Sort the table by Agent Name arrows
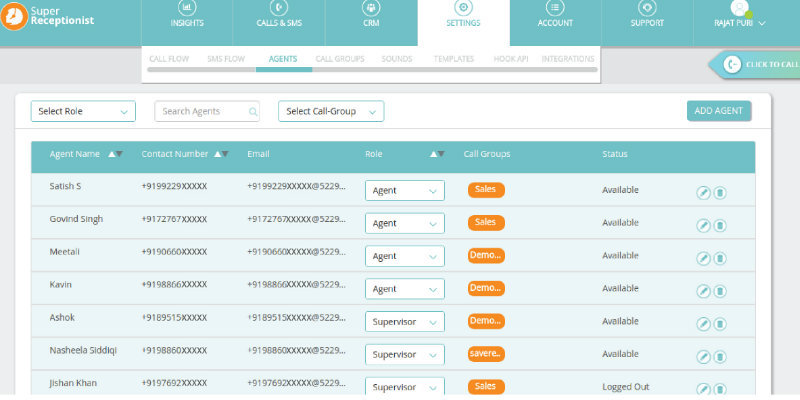The width and height of the screenshot is (800, 400). click(115, 154)
